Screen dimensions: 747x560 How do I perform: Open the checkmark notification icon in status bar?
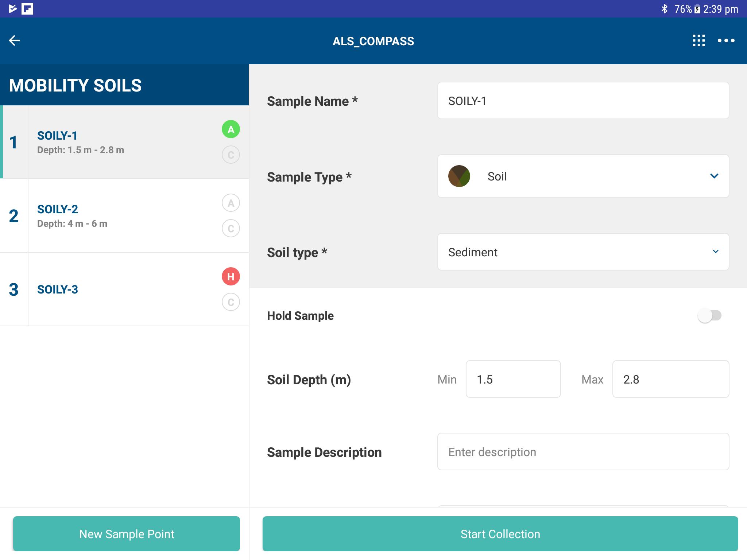tap(13, 8)
